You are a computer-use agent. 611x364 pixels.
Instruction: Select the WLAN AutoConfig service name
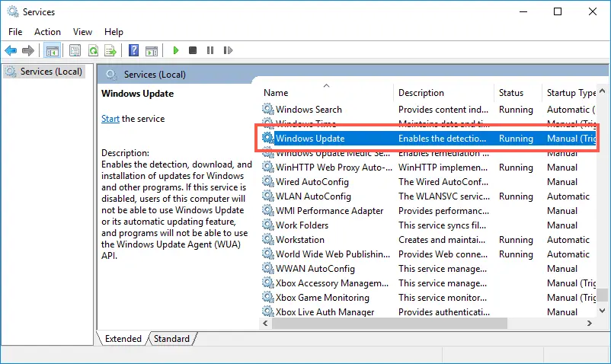point(313,196)
